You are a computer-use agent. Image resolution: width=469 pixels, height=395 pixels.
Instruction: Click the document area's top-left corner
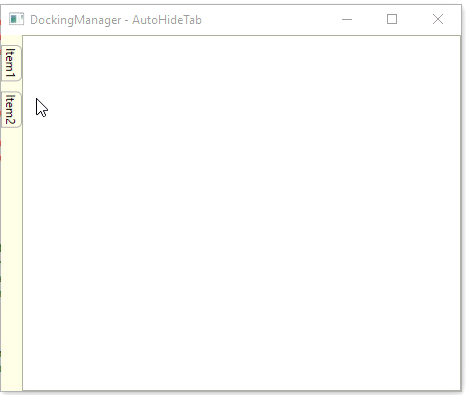click(x=23, y=36)
